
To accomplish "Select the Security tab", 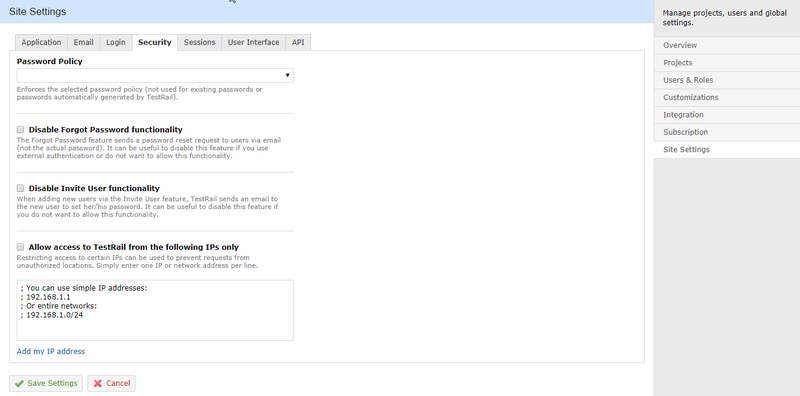I will click(x=155, y=42).
